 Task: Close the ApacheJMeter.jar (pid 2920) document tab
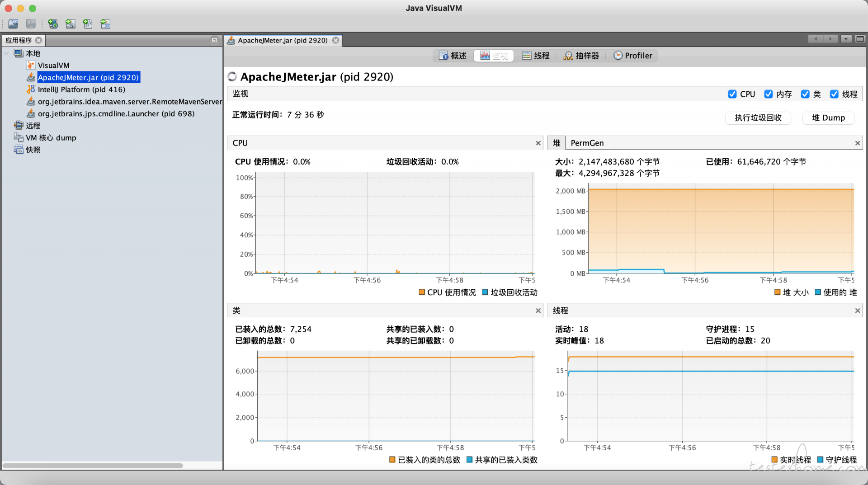tap(336, 40)
